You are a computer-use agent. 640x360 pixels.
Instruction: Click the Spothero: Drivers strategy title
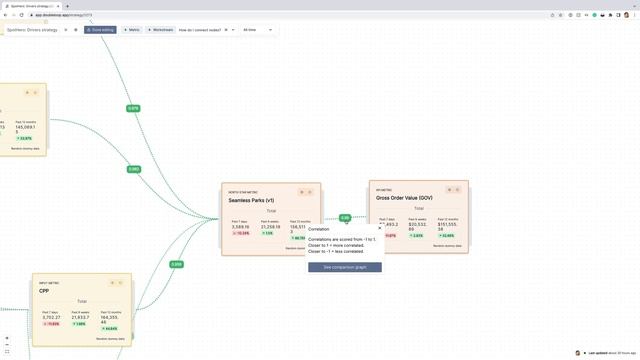[32, 30]
